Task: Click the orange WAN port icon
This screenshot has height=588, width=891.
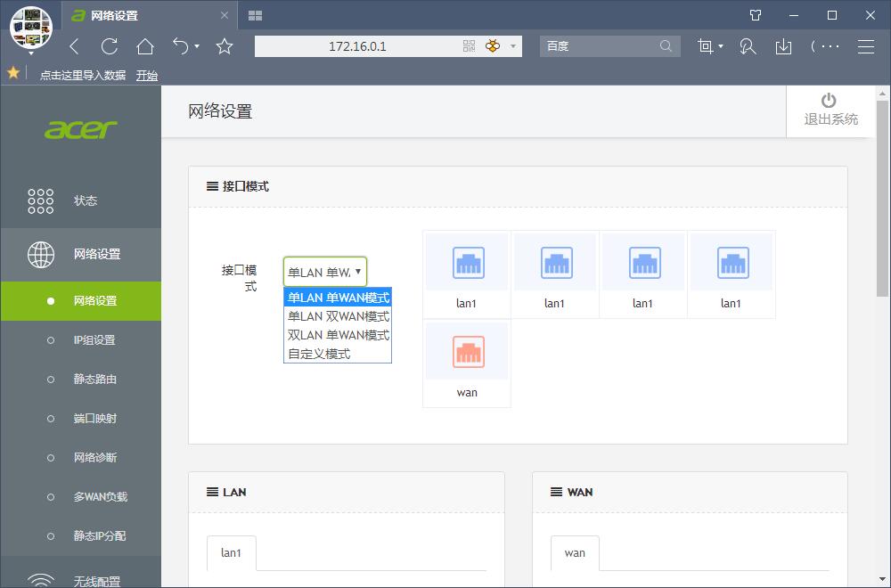Action: coord(468,352)
